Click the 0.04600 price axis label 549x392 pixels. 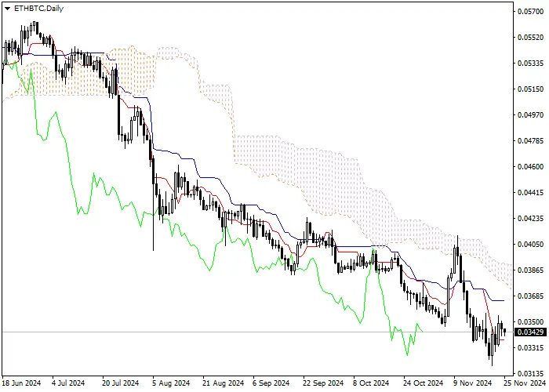pos(531,166)
